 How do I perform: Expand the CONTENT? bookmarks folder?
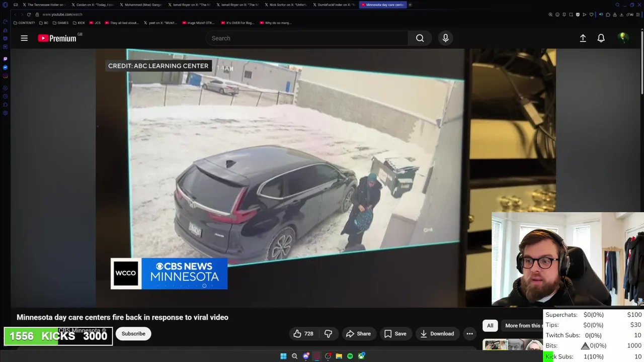(25, 23)
